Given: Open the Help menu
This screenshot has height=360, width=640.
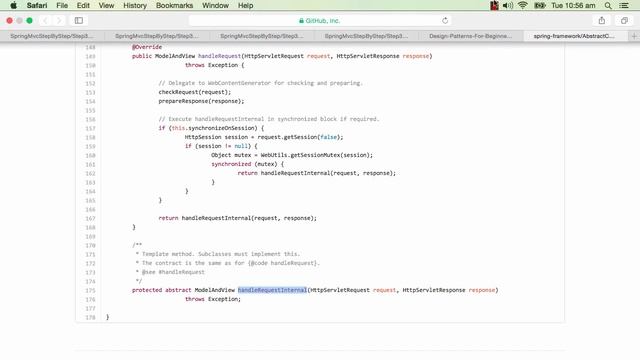Looking at the screenshot, I should click(245, 6).
